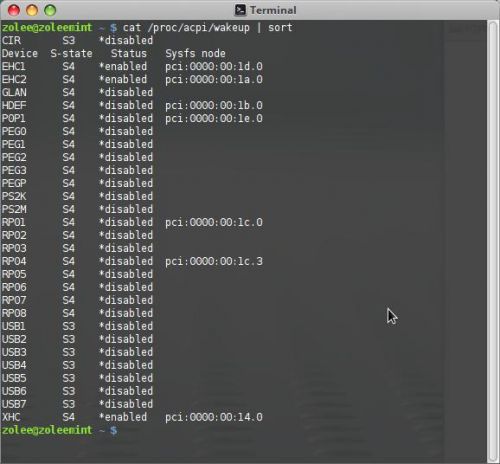Screen dimensions: 500x464
Task: Click the 'P0P1' device name
Action: [14, 118]
